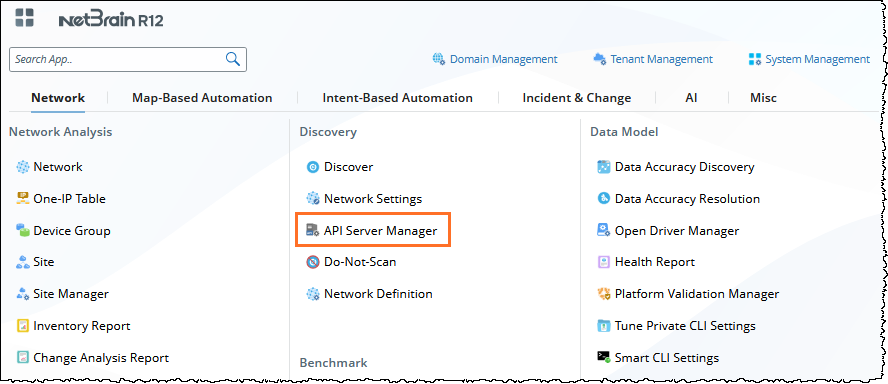Launch Tune Private CLI Settings
This screenshot has height=384, width=888.
[676, 326]
